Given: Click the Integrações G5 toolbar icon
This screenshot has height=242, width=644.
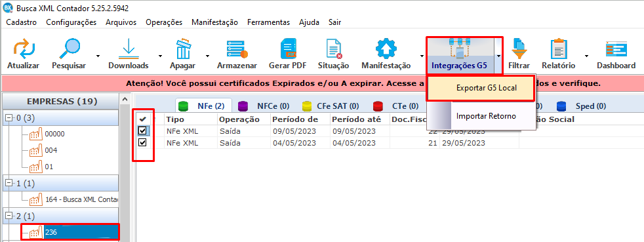Looking at the screenshot, I should 459,49.
